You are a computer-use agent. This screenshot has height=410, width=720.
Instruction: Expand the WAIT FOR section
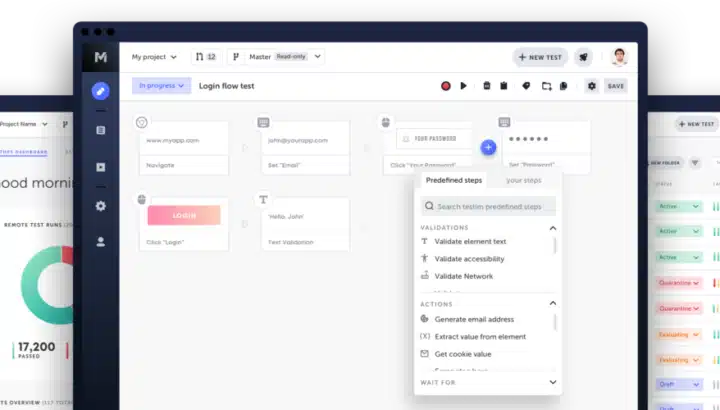[552, 382]
